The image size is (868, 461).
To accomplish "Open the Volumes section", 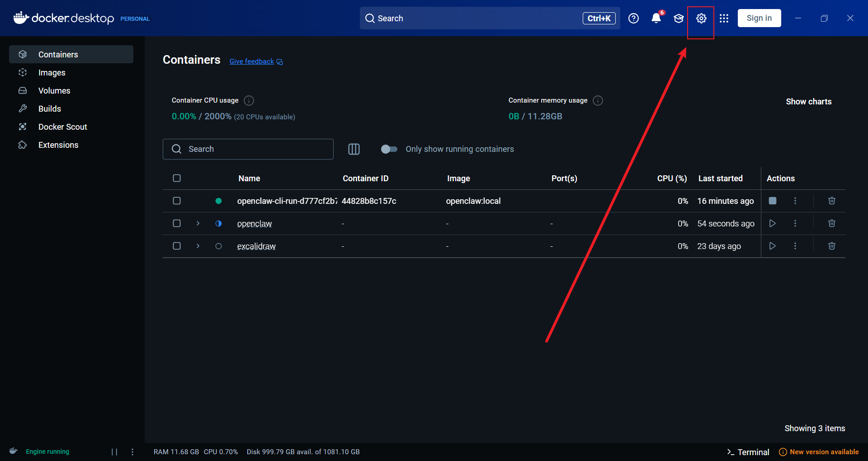I will coord(71,90).
